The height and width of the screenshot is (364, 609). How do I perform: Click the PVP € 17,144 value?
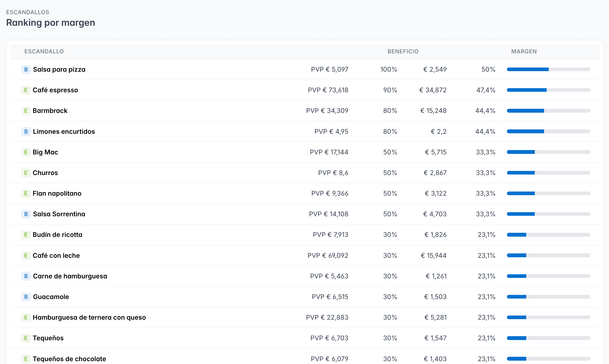(329, 152)
